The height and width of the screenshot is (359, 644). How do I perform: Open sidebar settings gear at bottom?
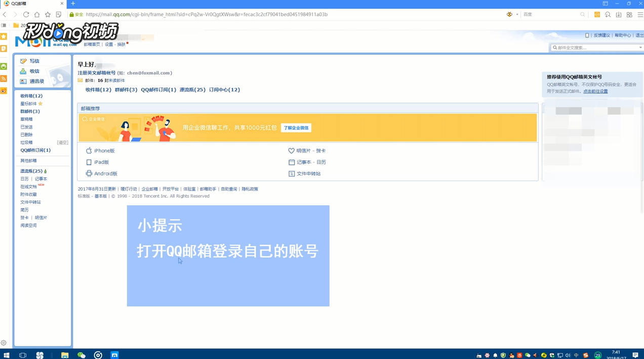(4, 343)
